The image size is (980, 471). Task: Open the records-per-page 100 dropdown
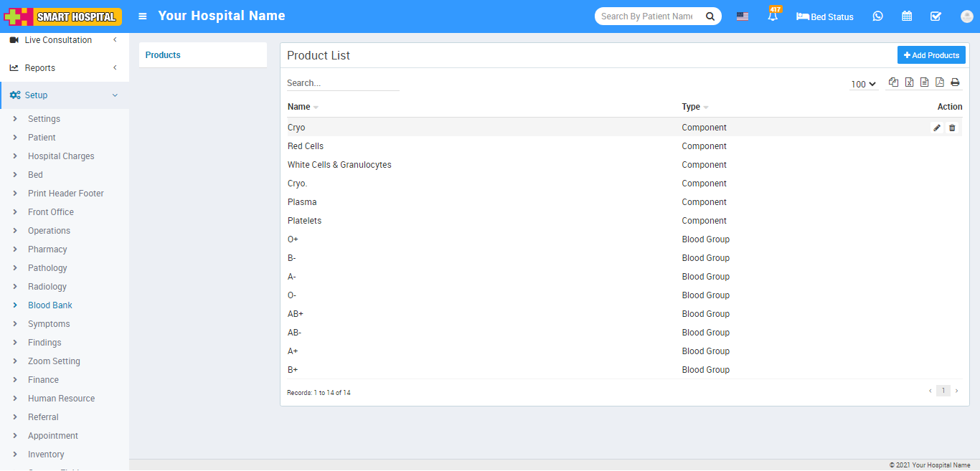863,84
